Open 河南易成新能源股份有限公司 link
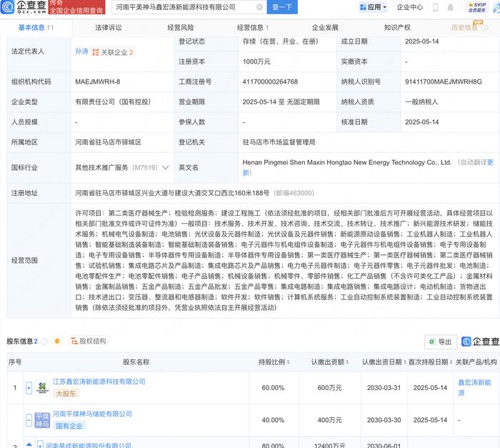 coord(88,445)
